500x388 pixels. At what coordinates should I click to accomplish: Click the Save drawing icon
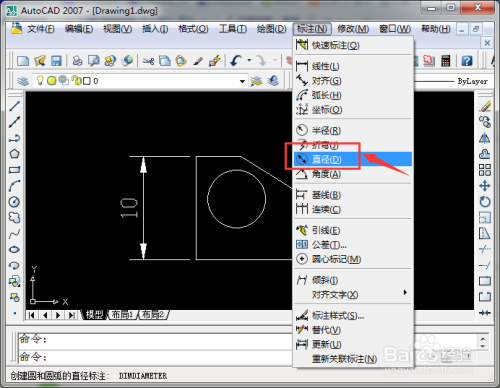click(x=56, y=61)
